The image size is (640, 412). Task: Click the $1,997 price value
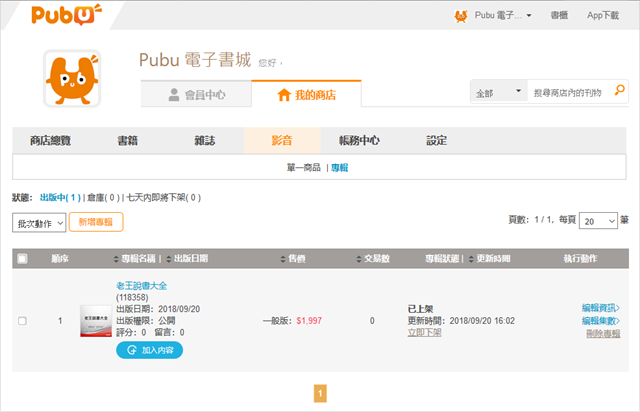[309, 321]
